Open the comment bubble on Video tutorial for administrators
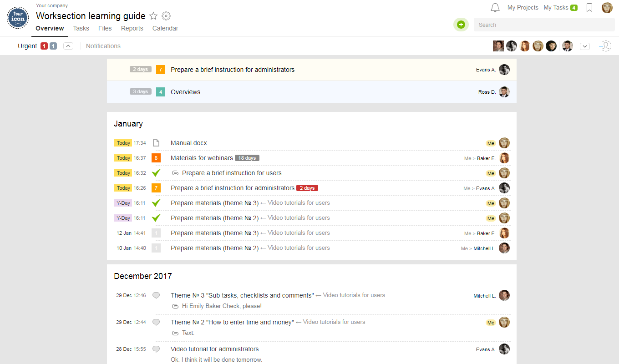The width and height of the screenshot is (619, 364). [156, 349]
